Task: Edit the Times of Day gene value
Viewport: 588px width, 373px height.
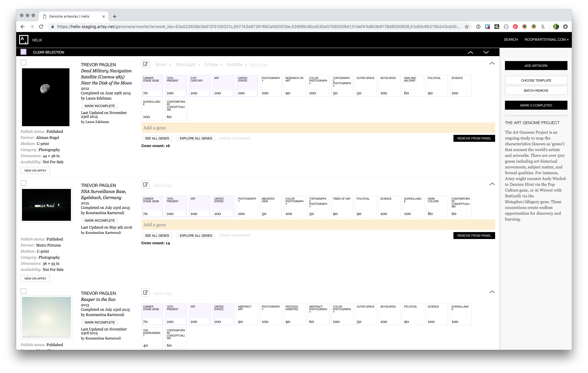Action: (x=342, y=214)
